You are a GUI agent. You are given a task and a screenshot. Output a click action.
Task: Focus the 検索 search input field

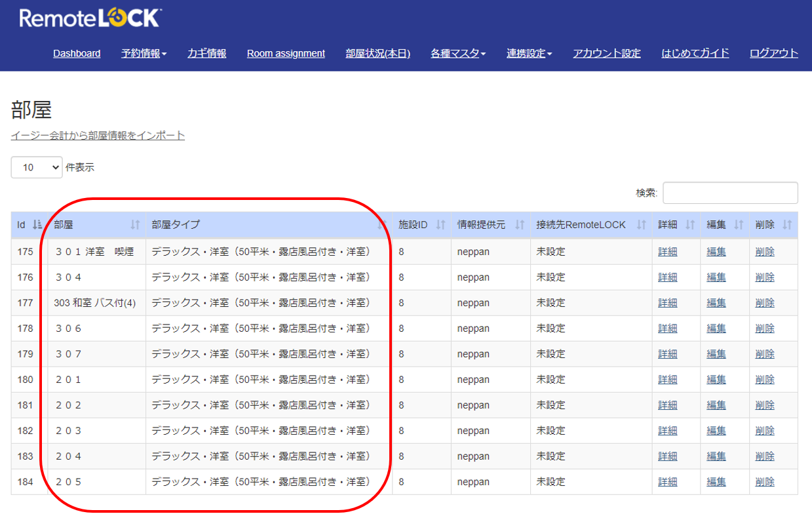click(x=730, y=193)
